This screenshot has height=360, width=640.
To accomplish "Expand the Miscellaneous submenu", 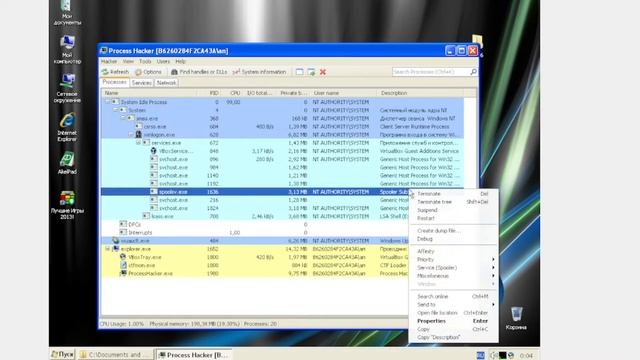I will click(x=453, y=276).
